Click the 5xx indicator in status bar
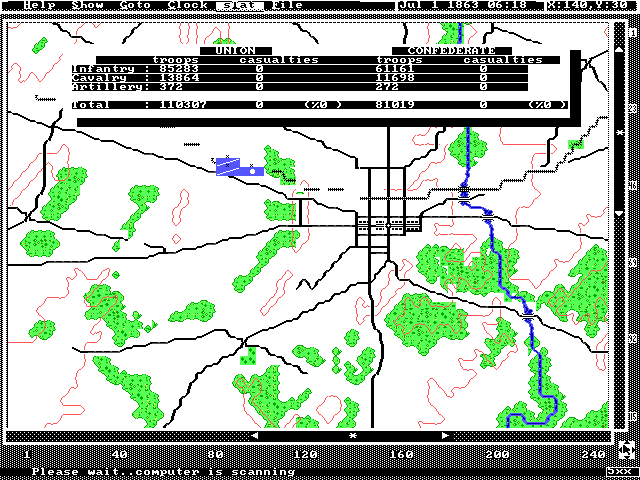 pyautogui.click(x=620, y=471)
